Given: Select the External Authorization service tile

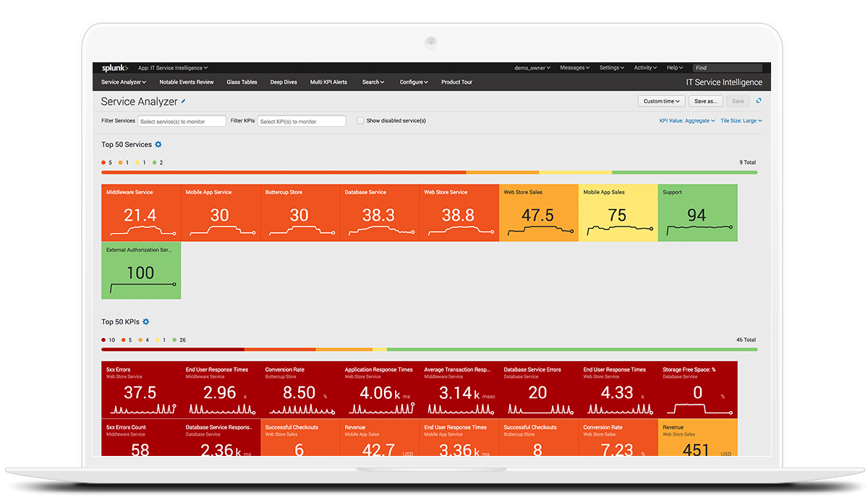Looking at the screenshot, I should point(141,271).
